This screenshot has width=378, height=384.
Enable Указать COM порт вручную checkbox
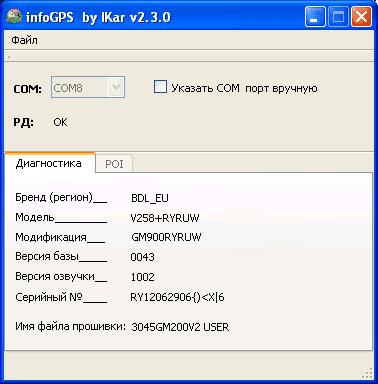point(160,87)
